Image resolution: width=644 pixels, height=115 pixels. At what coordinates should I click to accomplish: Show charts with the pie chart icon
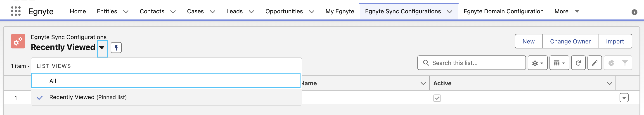[x=611, y=63]
